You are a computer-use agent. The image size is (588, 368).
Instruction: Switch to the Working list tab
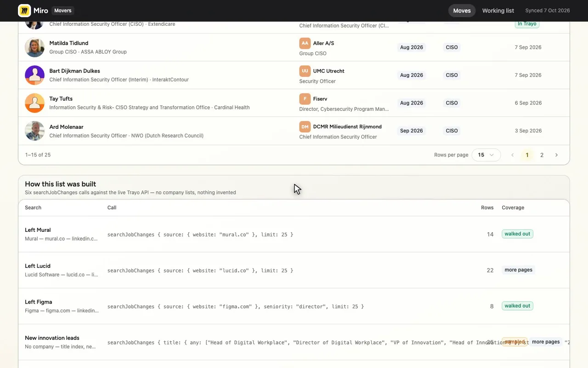pyautogui.click(x=498, y=11)
